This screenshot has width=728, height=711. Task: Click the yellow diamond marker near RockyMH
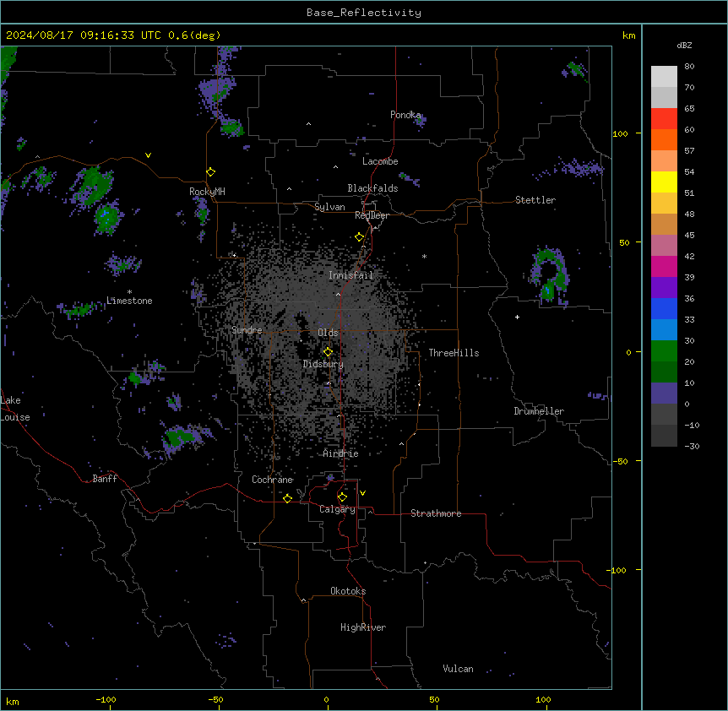click(x=211, y=172)
